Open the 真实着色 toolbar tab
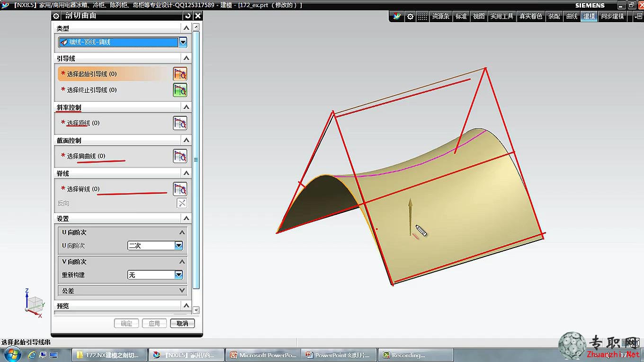The height and width of the screenshot is (362, 644). (530, 16)
